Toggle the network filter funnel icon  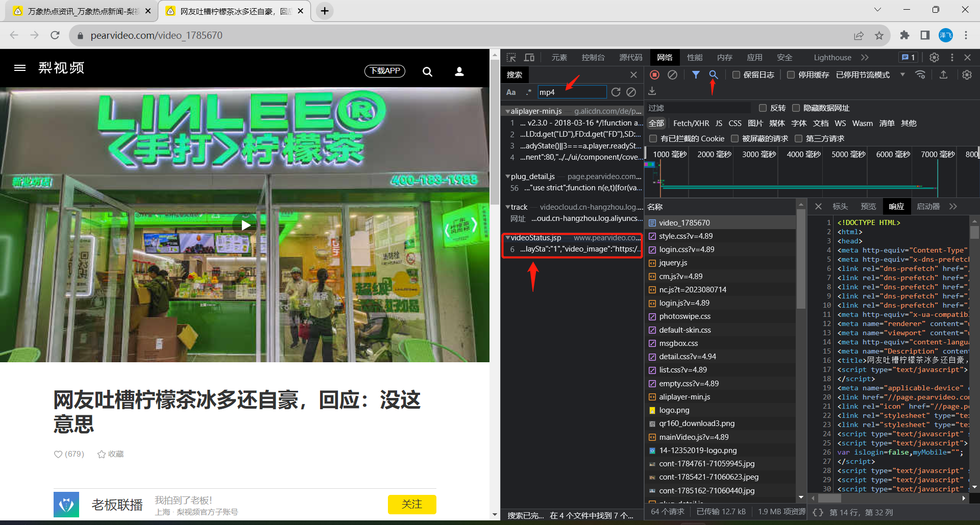point(696,75)
